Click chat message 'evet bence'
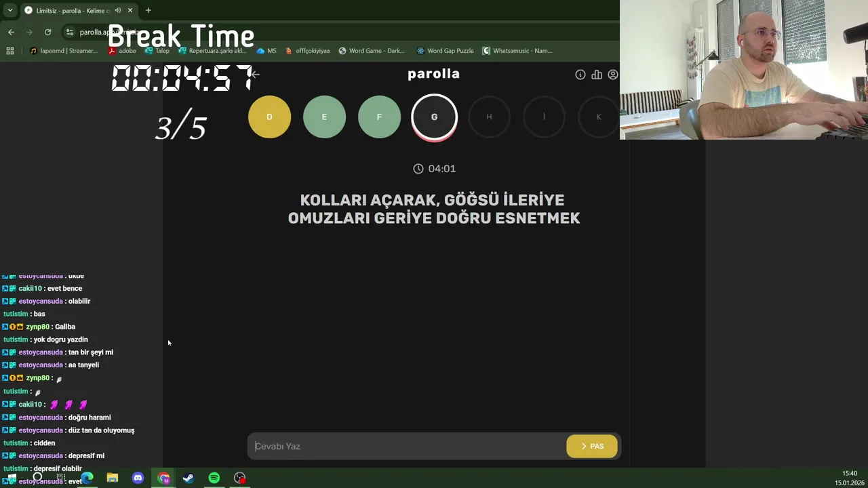This screenshot has height=488, width=868. click(x=64, y=289)
